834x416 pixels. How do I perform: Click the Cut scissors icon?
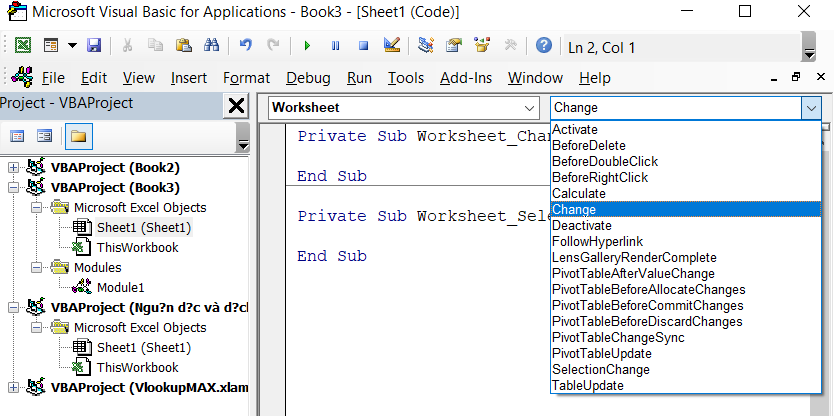click(127, 46)
